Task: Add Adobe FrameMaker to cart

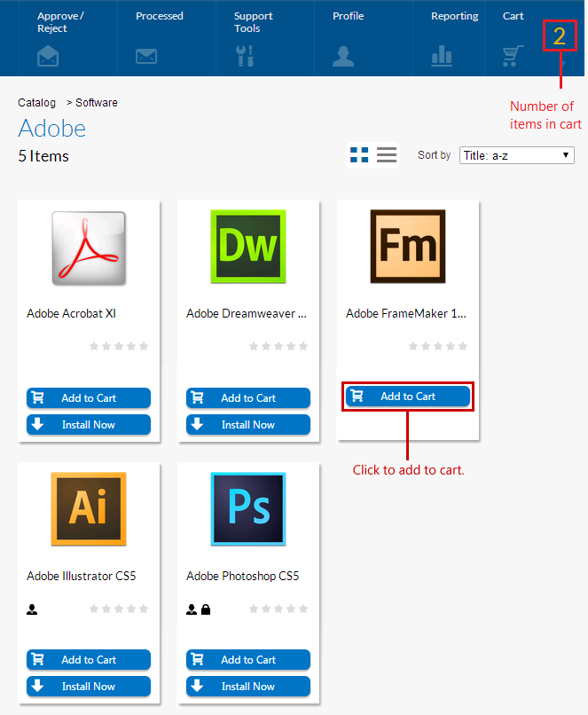Action: 408,397
